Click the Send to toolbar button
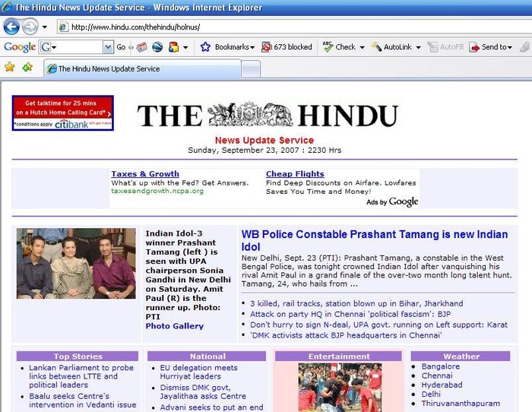532x412 pixels. coord(489,47)
